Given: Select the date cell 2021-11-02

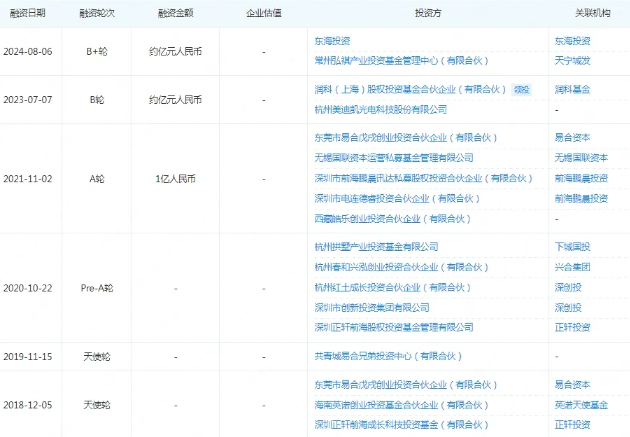Looking at the screenshot, I should tap(28, 179).
